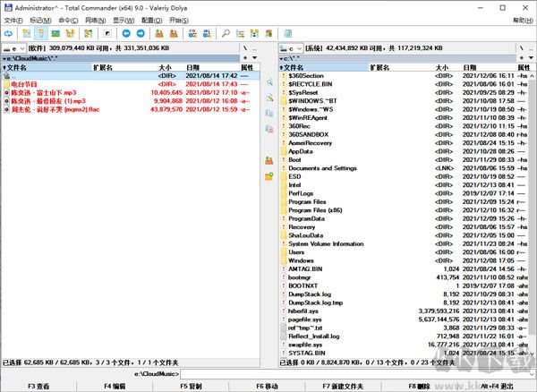Screen dimensions: 537x392
Task: Select the flac file sized 43,879,570
Action: [130, 109]
